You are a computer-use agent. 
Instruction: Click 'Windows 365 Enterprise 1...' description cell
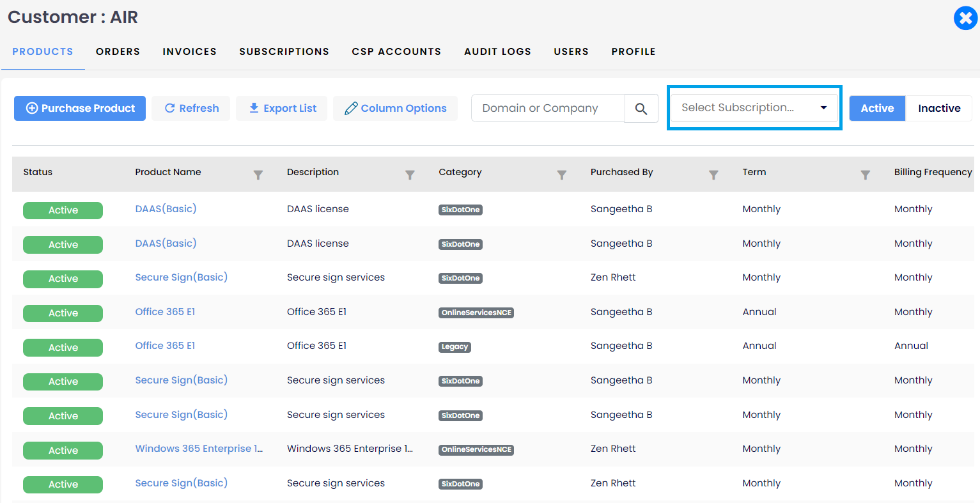coord(350,449)
